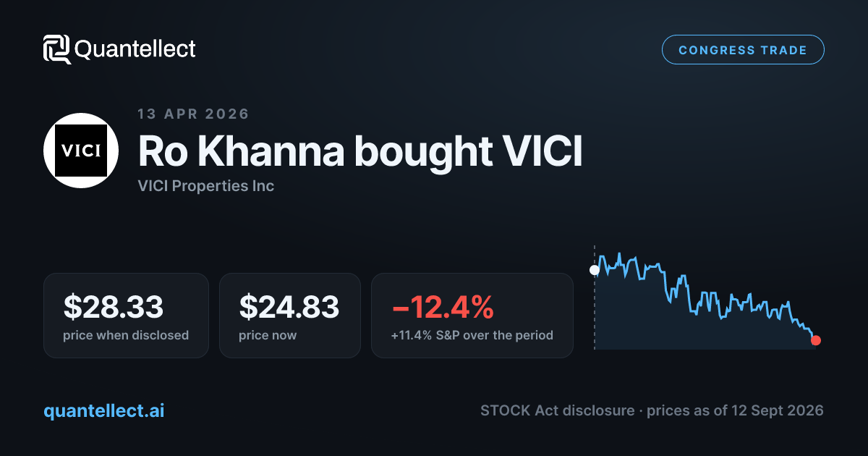Open the quantellect.ai link
The image size is (868, 456).
coord(104,410)
